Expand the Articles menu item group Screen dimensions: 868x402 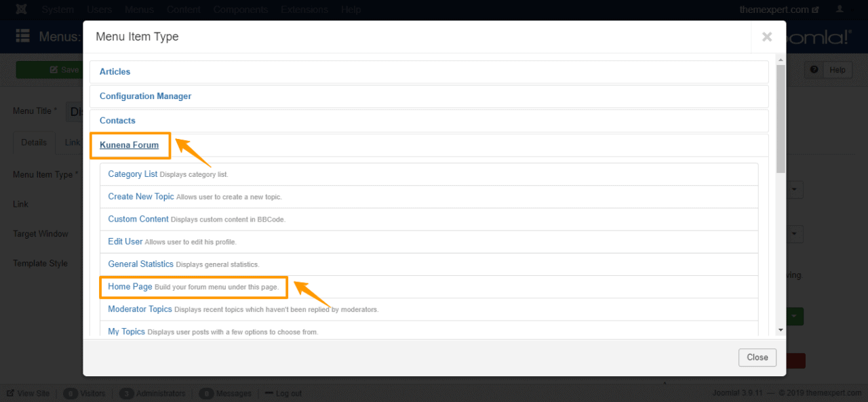(115, 72)
